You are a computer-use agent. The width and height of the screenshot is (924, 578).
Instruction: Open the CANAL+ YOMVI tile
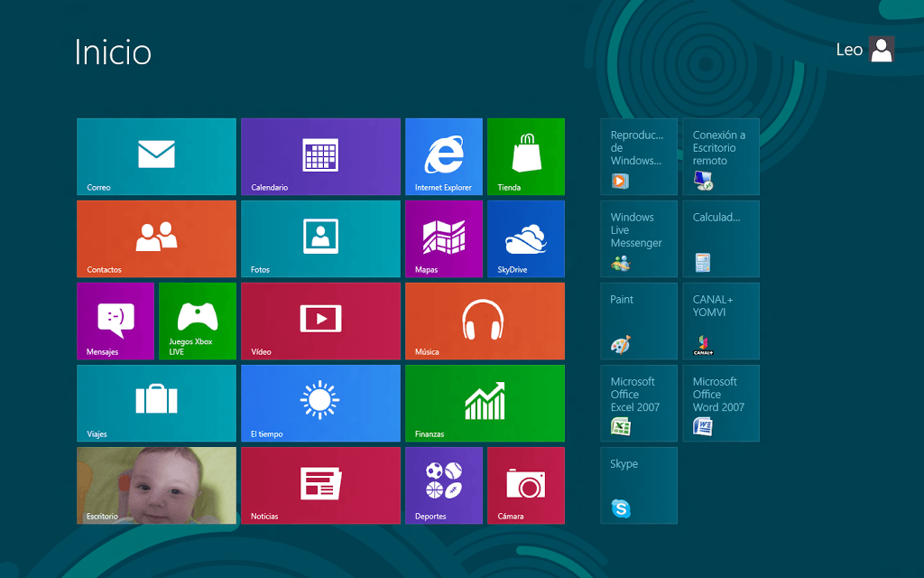point(721,321)
